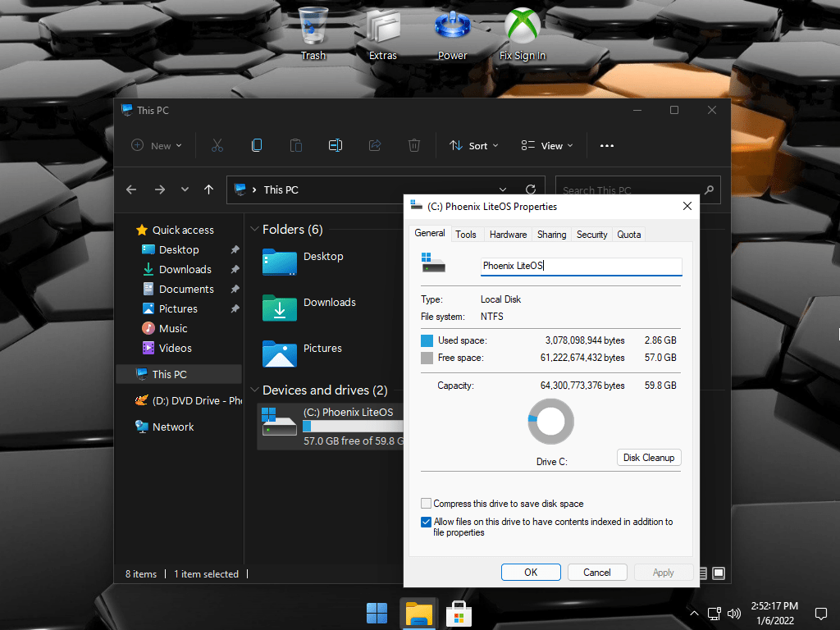
Task: Open the View dropdown
Action: [547, 146]
